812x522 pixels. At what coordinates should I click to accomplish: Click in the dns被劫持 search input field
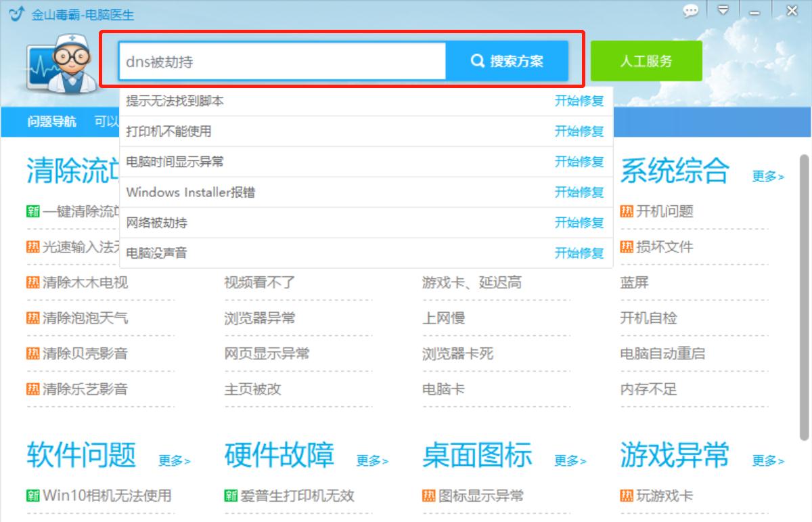point(281,62)
